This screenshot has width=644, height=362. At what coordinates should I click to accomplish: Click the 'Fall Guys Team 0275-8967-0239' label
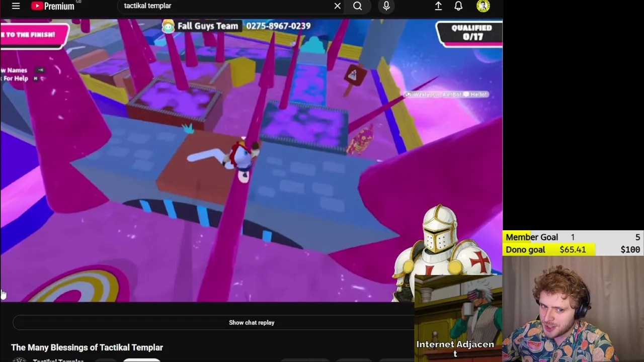pyautogui.click(x=236, y=26)
